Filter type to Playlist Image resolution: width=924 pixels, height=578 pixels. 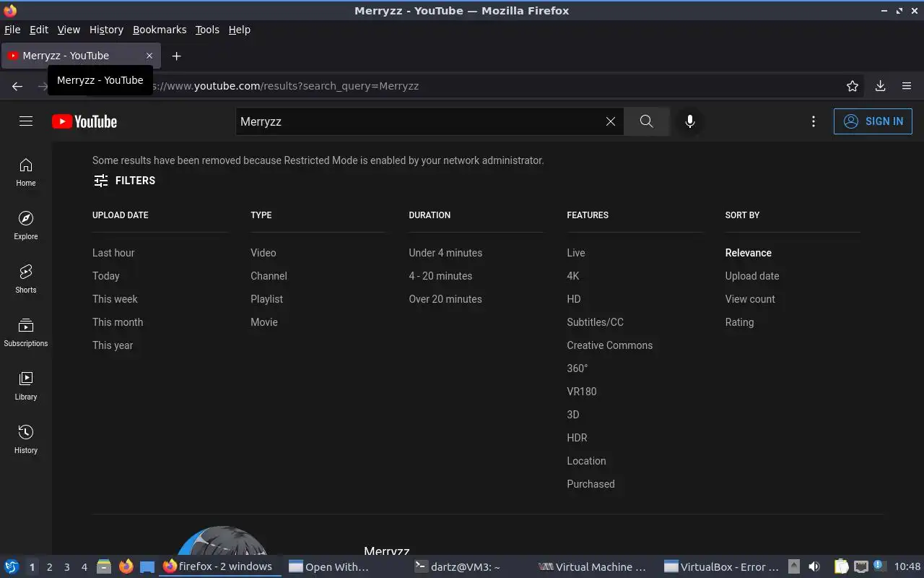pyautogui.click(x=266, y=299)
